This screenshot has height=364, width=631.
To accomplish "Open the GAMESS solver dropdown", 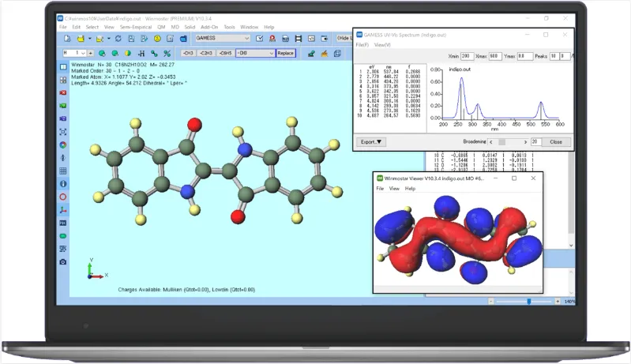I will tap(223, 38).
